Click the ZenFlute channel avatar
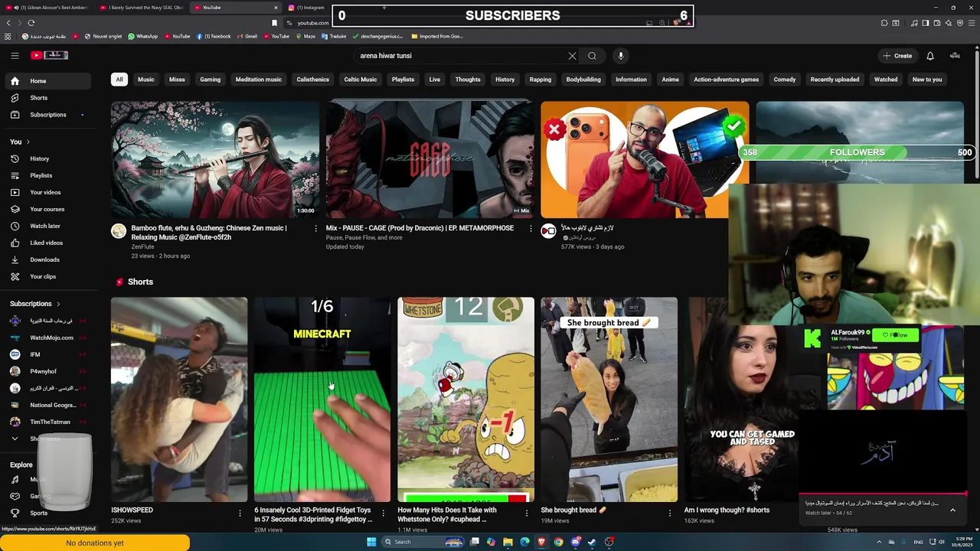The width and height of the screenshot is (980, 551). point(119,231)
